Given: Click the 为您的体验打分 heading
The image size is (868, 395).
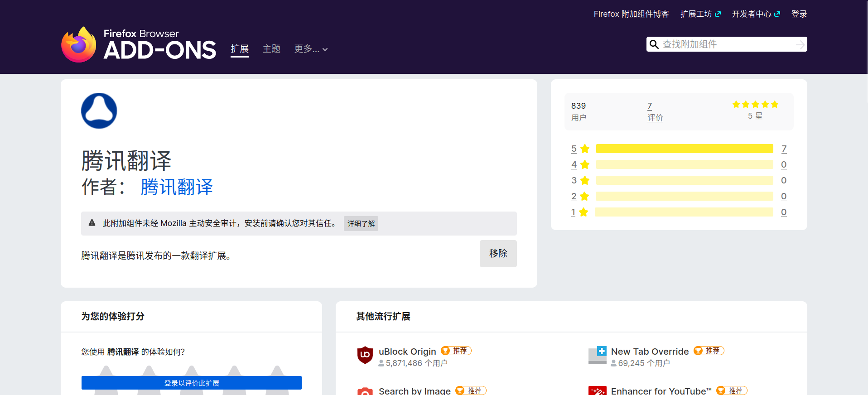Looking at the screenshot, I should (x=113, y=316).
